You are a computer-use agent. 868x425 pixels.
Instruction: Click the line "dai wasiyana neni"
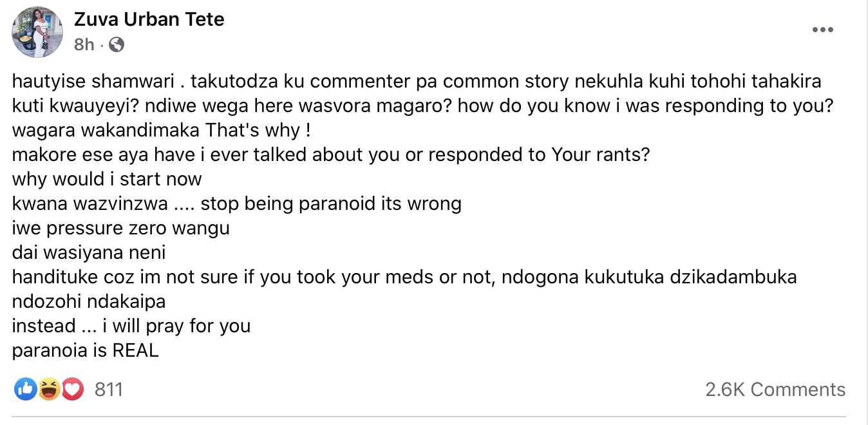coord(89,252)
